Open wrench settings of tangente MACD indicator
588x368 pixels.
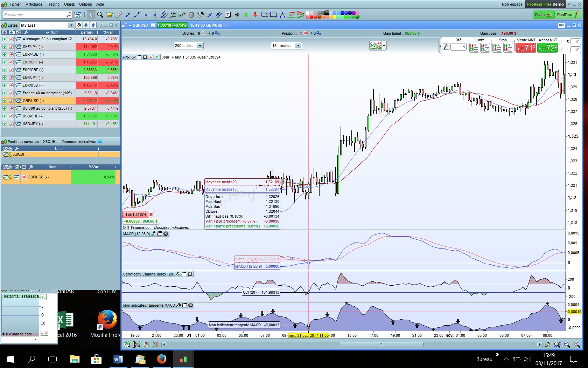click(x=178, y=305)
